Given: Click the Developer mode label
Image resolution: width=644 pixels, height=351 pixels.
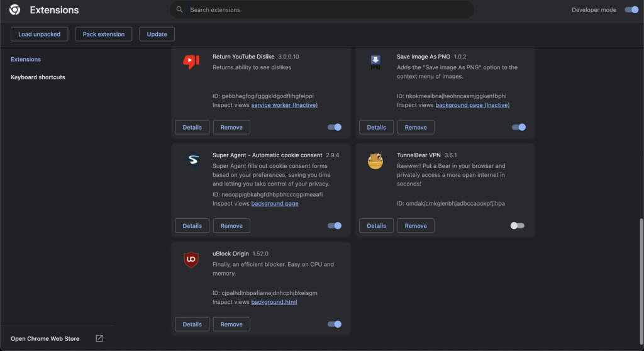Looking at the screenshot, I should (594, 10).
